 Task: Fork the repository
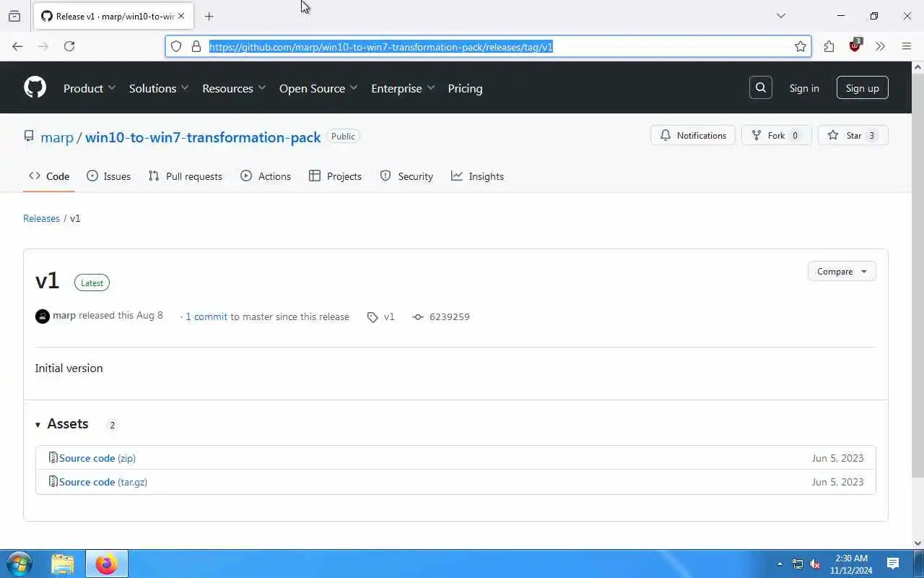pyautogui.click(x=776, y=136)
